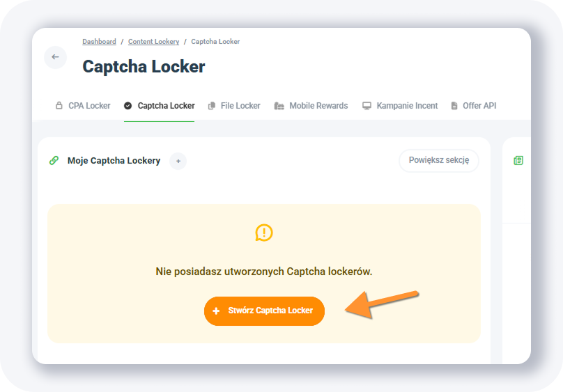Click the Mobile Rewards tab icon
Image resolution: width=563 pixels, height=392 pixels.
(279, 106)
